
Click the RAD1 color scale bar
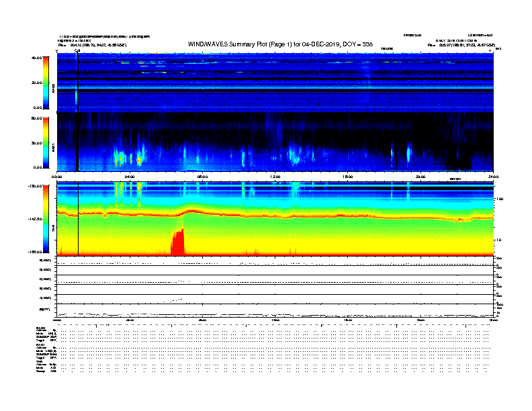click(46, 142)
